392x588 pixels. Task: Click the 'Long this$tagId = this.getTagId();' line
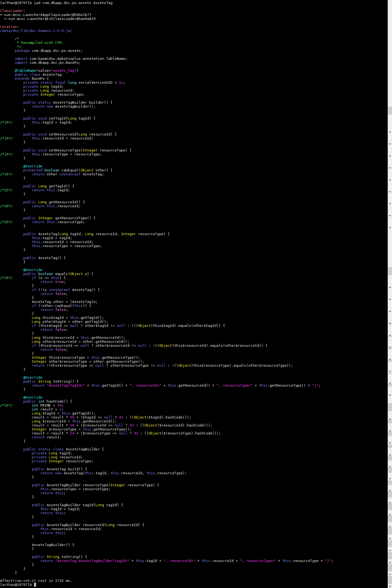[x=68, y=318]
